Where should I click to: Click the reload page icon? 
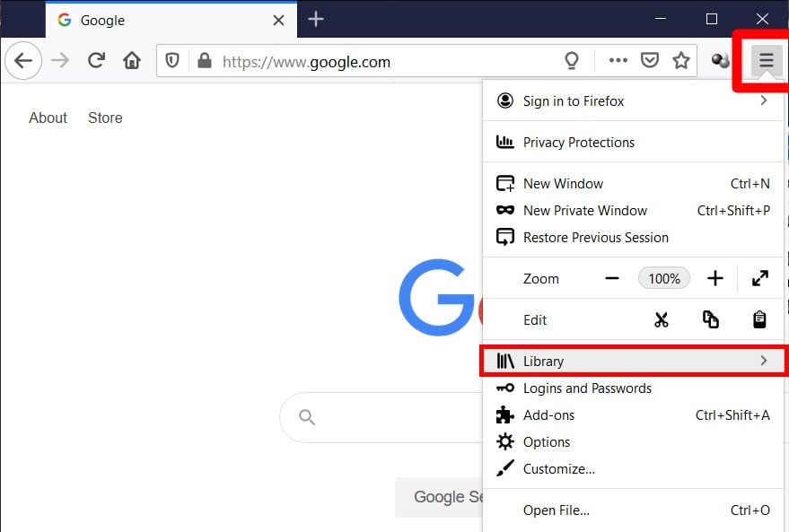(96, 61)
